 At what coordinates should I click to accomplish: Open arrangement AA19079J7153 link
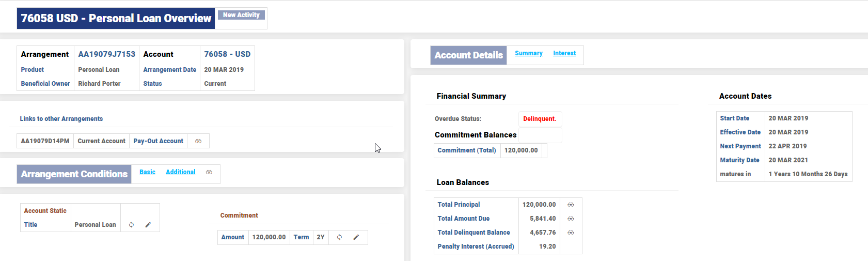click(106, 54)
